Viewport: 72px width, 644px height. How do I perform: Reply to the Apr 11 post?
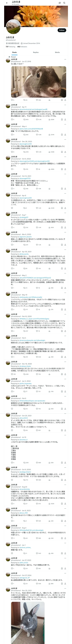point(12,119)
